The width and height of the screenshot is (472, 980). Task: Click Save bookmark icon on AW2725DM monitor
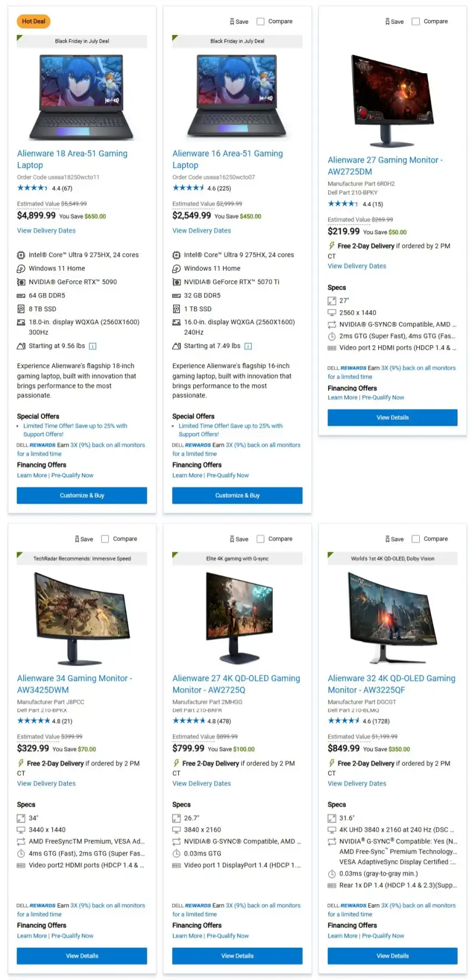388,22
